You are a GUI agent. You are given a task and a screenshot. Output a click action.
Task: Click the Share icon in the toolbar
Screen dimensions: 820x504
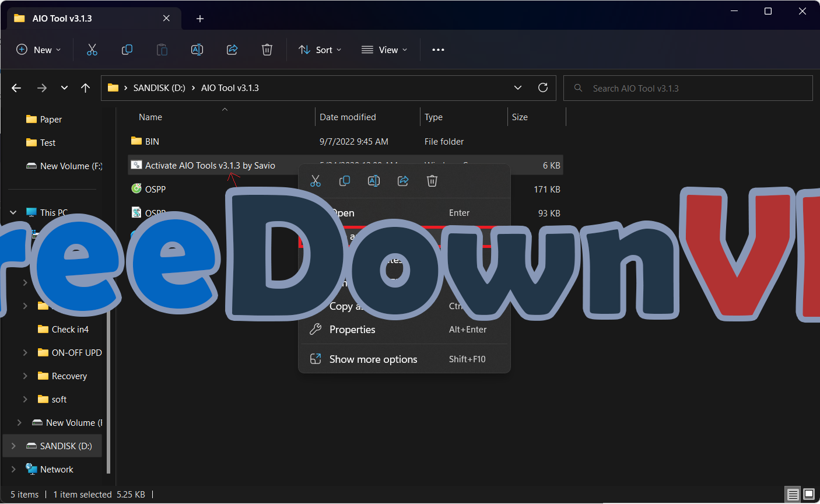[232, 50]
